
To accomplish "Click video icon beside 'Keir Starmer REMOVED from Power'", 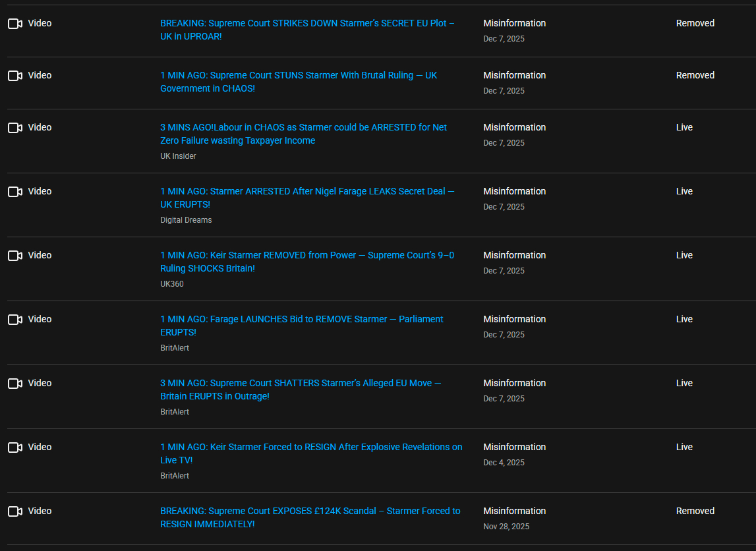I will click(x=15, y=256).
